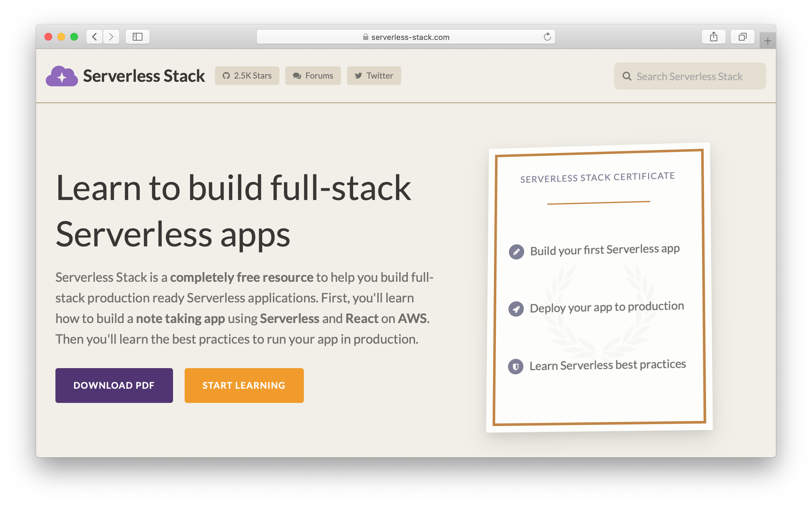The height and width of the screenshot is (505, 812).
Task: Click 'note taking app' bold text
Action: click(x=180, y=319)
